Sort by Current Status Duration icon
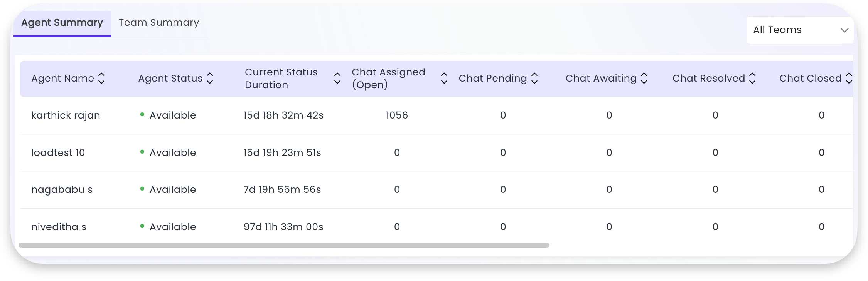The image size is (868, 281). (337, 79)
